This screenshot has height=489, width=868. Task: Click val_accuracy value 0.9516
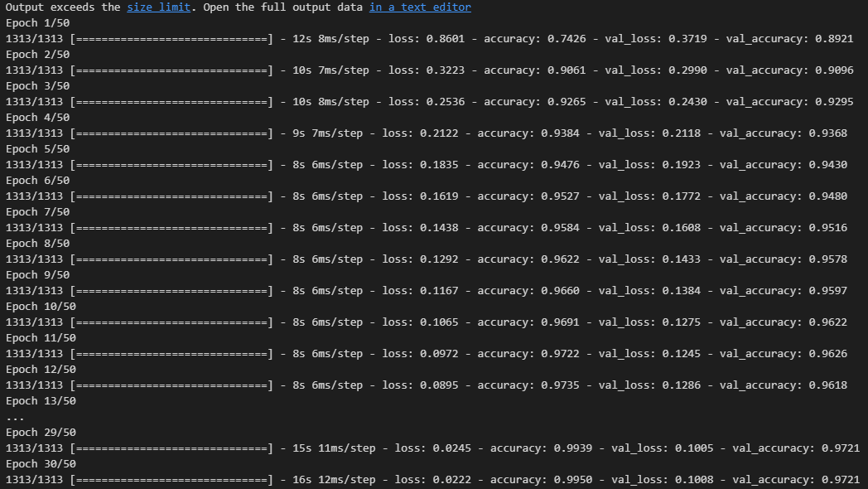pos(828,228)
